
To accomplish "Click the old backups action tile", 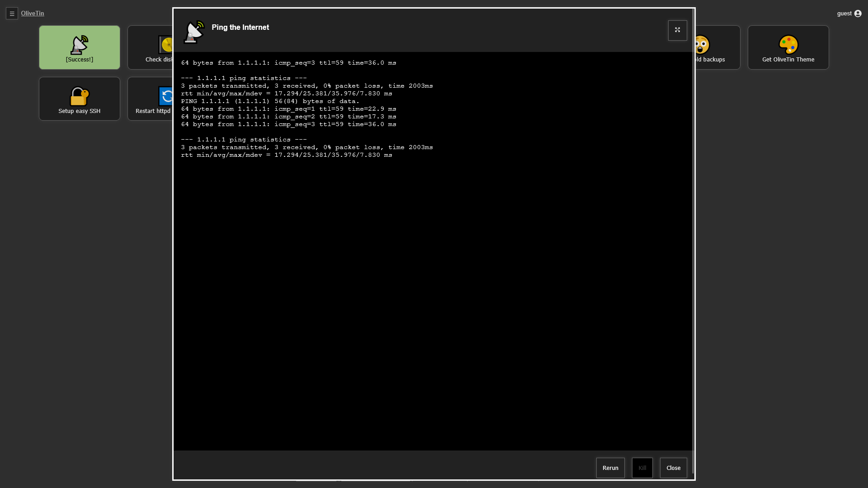I will pos(717,47).
